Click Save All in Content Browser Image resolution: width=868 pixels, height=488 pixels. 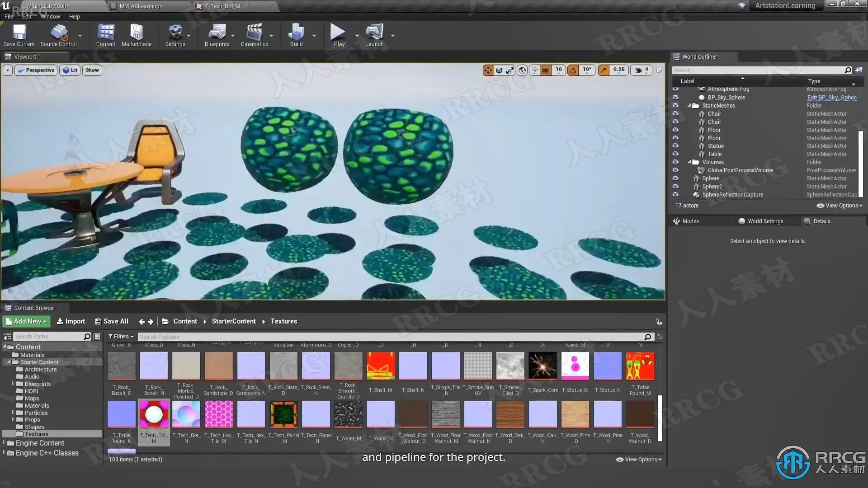coord(112,321)
